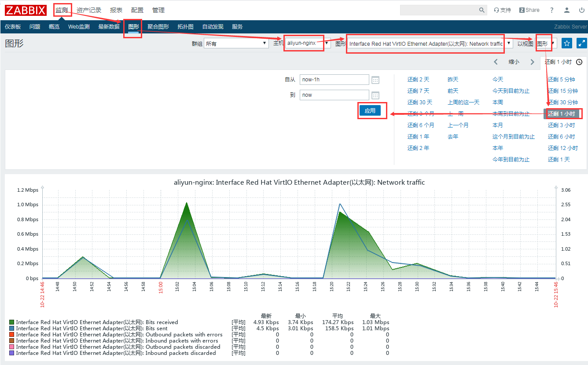Open the 图形 Network traffic dropdown
Screen dimensions: 588x365
pyautogui.click(x=430, y=44)
